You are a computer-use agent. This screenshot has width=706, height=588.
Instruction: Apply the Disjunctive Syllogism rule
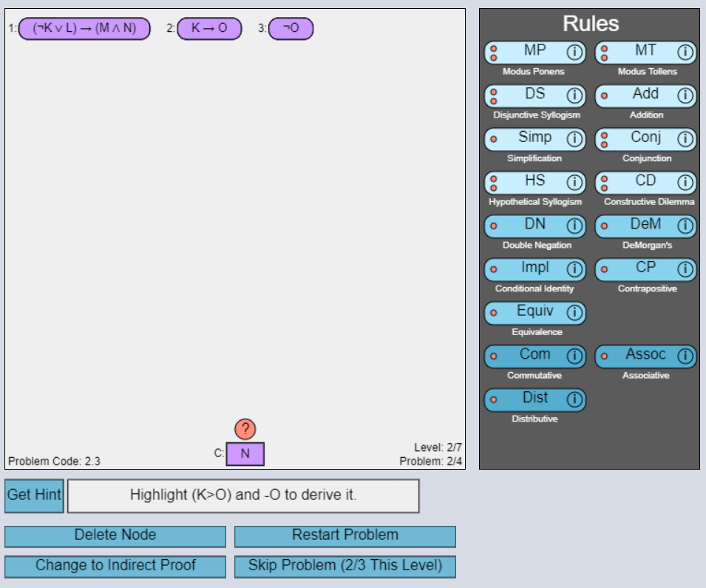pyautogui.click(x=532, y=95)
